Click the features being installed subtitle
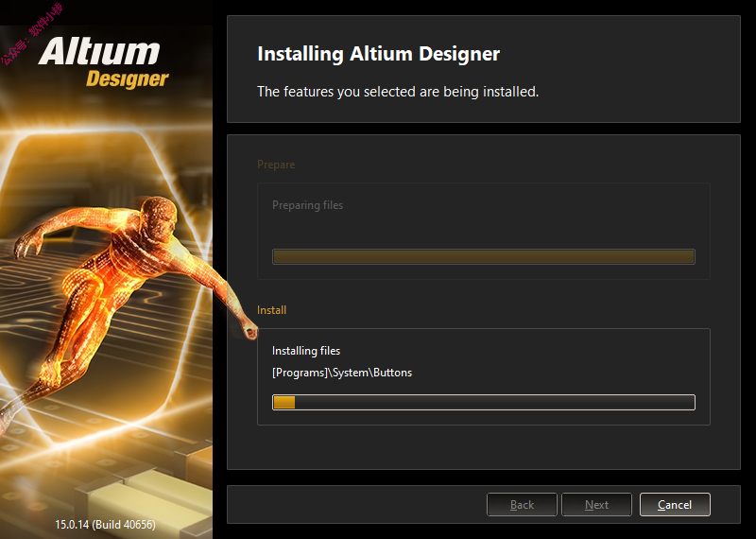This screenshot has height=539, width=756. [x=398, y=91]
